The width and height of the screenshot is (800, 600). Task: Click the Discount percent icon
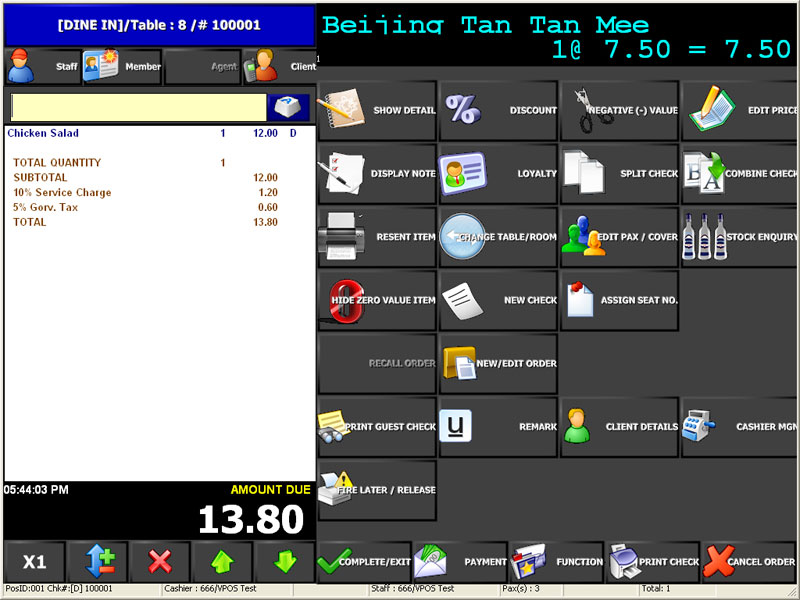[x=463, y=110]
